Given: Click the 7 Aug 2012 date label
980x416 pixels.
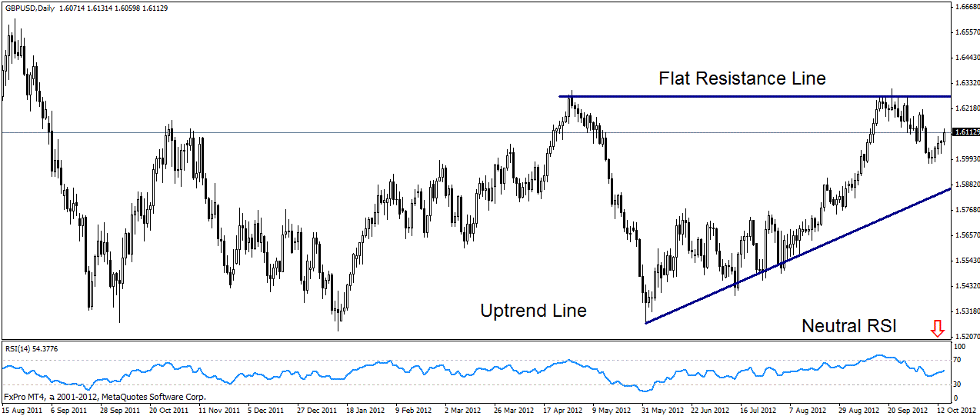Looking at the screenshot, I should tap(807, 410).
